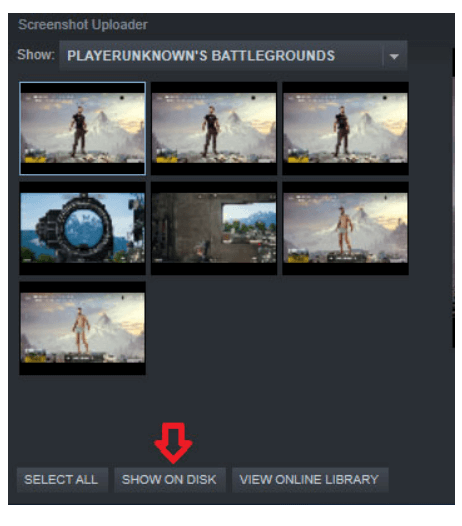Screen dimensions: 462x526
Task: Select the shirtless character thumbnail in third row
Action: 83,328
